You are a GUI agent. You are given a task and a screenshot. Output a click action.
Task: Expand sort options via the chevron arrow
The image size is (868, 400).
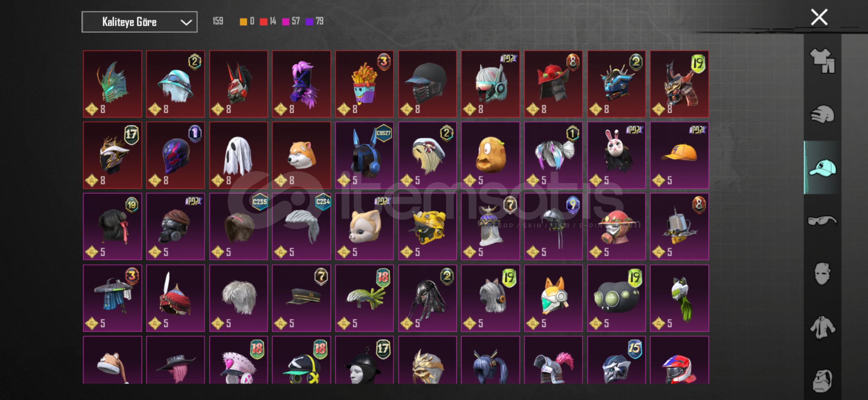click(x=186, y=22)
